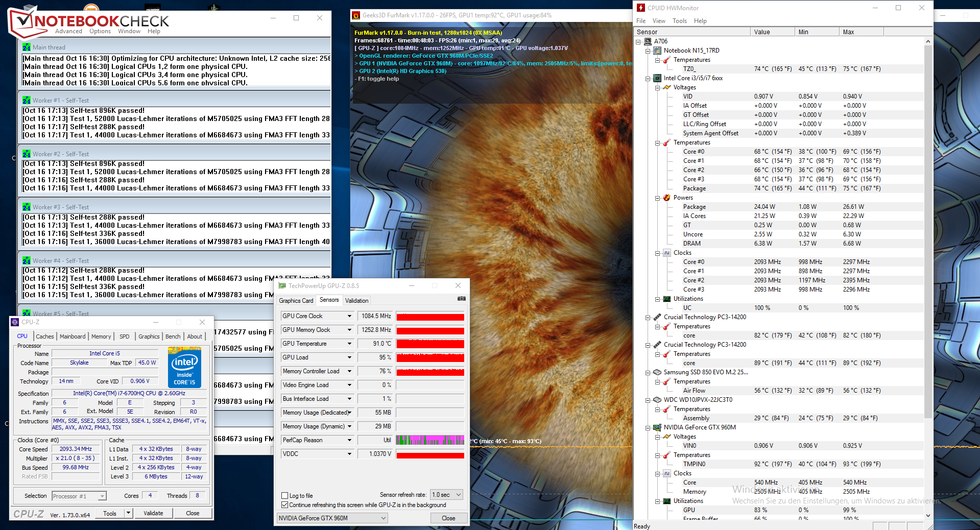Open the View menu in HWMonitor

point(659,21)
